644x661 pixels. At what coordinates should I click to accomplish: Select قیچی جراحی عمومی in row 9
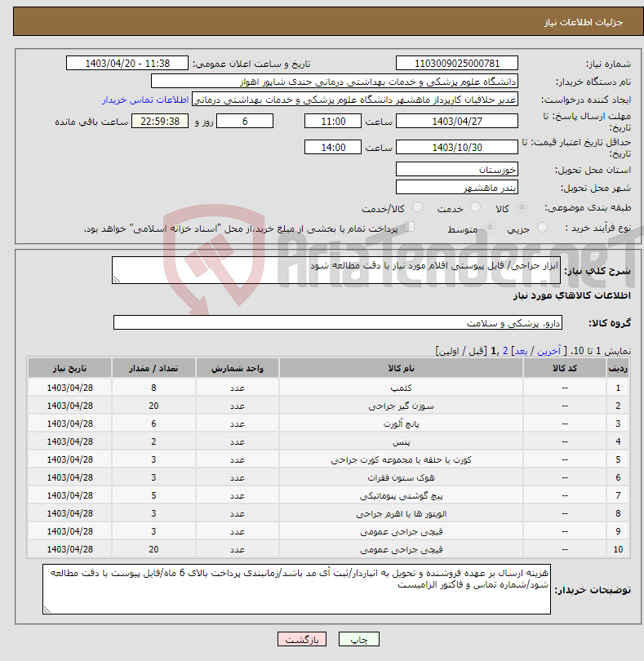[x=401, y=531]
